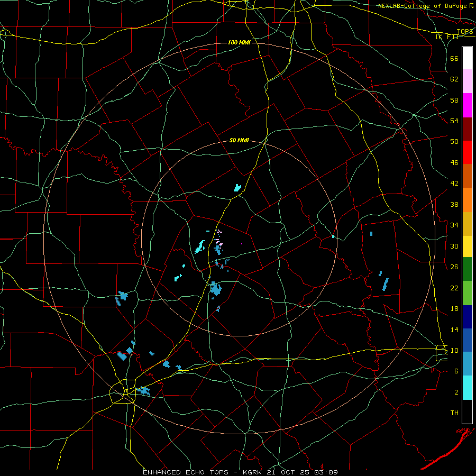Click the small cyan echo on the 50 NMI ring
This screenshot has width=476, height=476.
click(333, 236)
